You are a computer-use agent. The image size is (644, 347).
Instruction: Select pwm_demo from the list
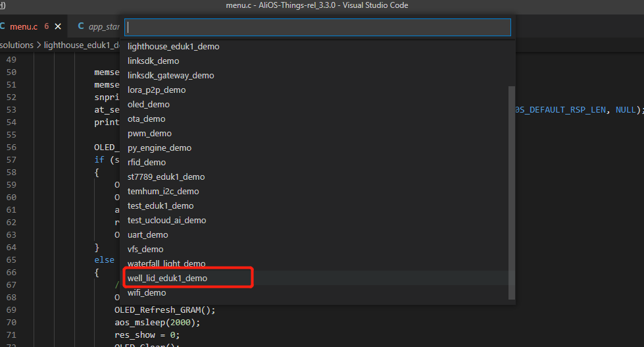point(318,133)
